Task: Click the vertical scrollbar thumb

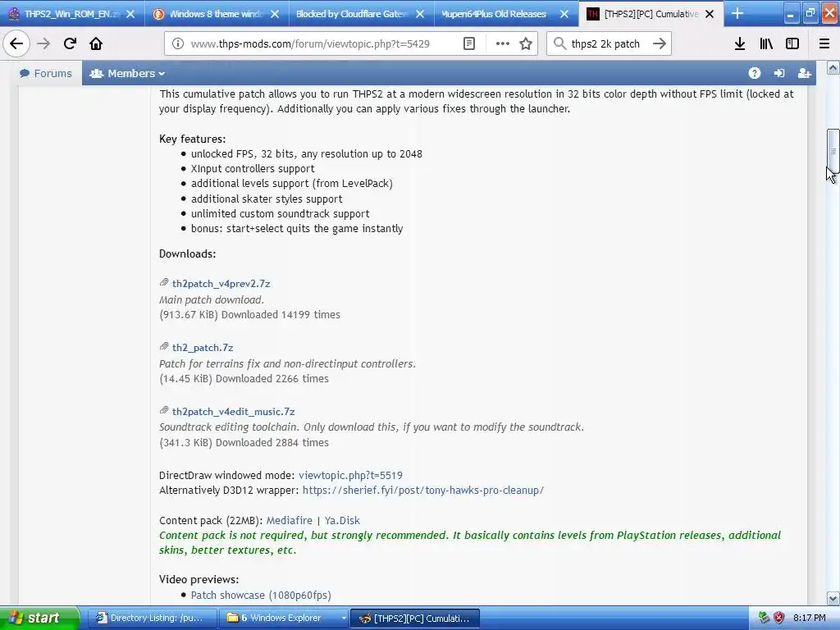Action: click(x=833, y=151)
